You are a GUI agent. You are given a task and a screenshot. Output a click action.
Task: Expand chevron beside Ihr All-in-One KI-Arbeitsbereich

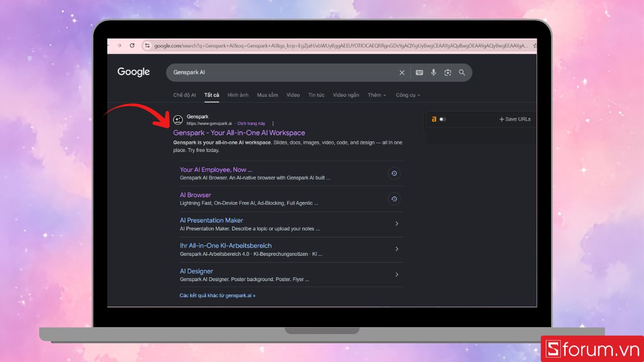397,249
